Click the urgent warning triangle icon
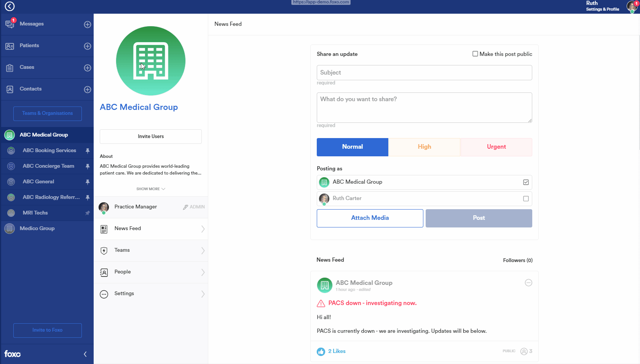The width and height of the screenshot is (640, 364). [x=321, y=303]
